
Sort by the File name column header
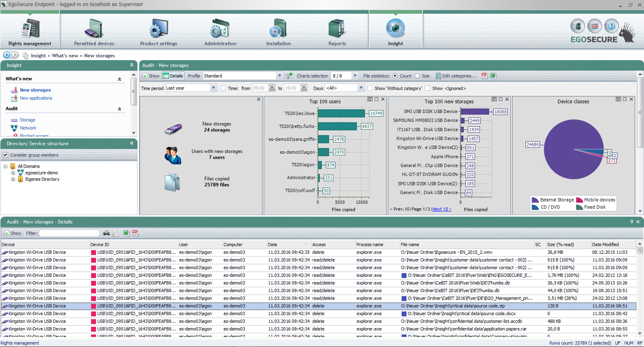pos(467,244)
